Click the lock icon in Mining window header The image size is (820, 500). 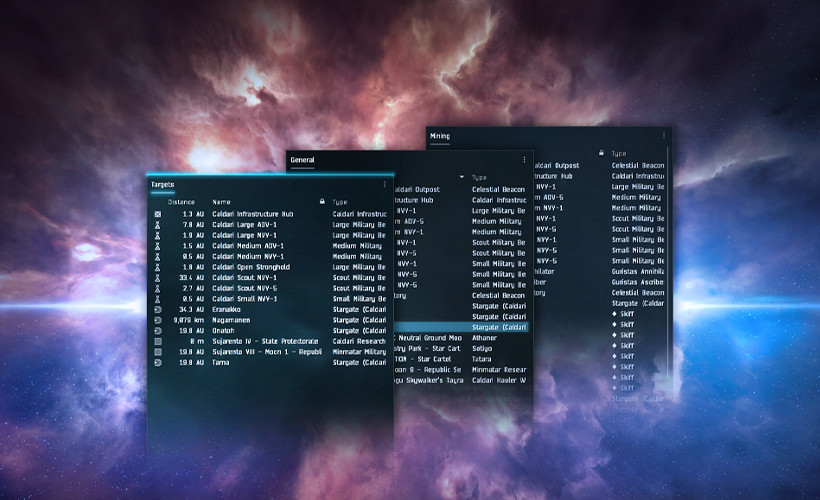(x=601, y=153)
